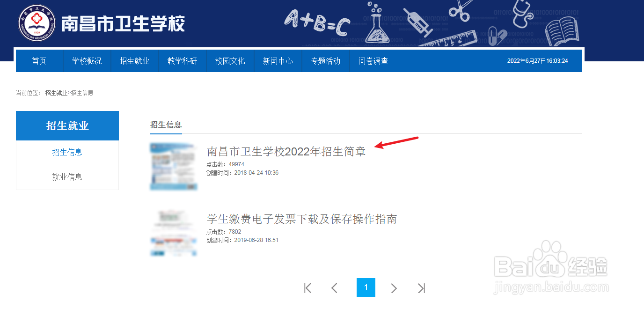The width and height of the screenshot is (644, 309).
Task: Open the 学校概况 menu item
Action: (87, 60)
